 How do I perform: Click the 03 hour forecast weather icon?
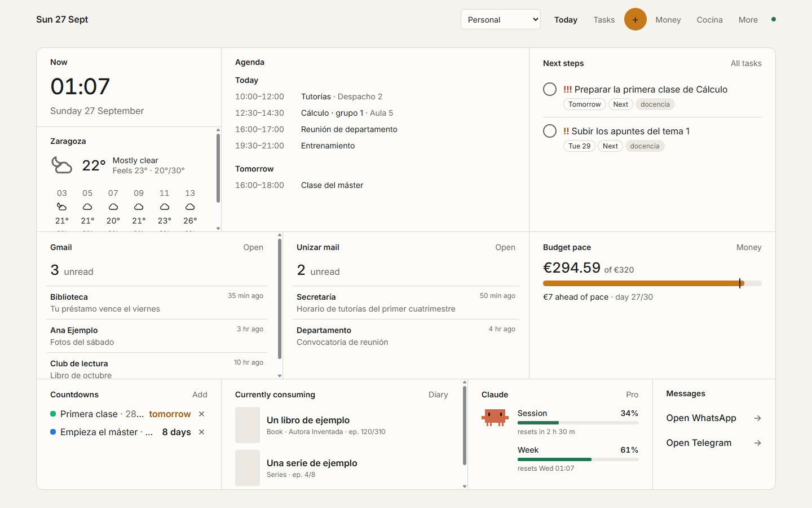(62, 207)
